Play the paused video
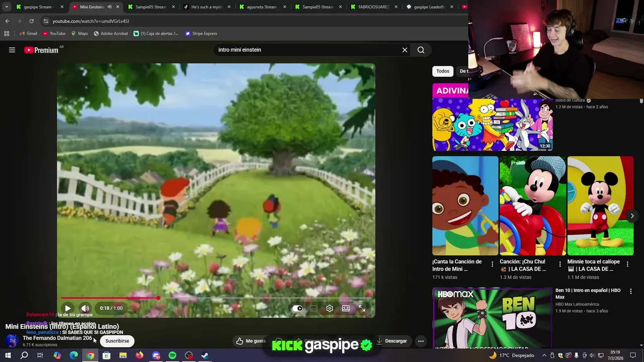Image resolution: width=644 pixels, height=362 pixels. point(68,308)
